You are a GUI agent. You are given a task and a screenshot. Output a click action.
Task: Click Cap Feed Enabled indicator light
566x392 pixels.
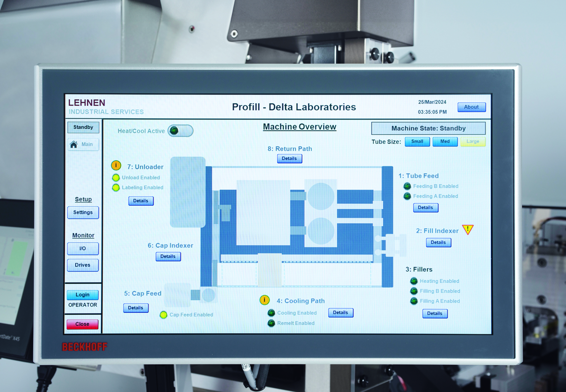pos(163,315)
